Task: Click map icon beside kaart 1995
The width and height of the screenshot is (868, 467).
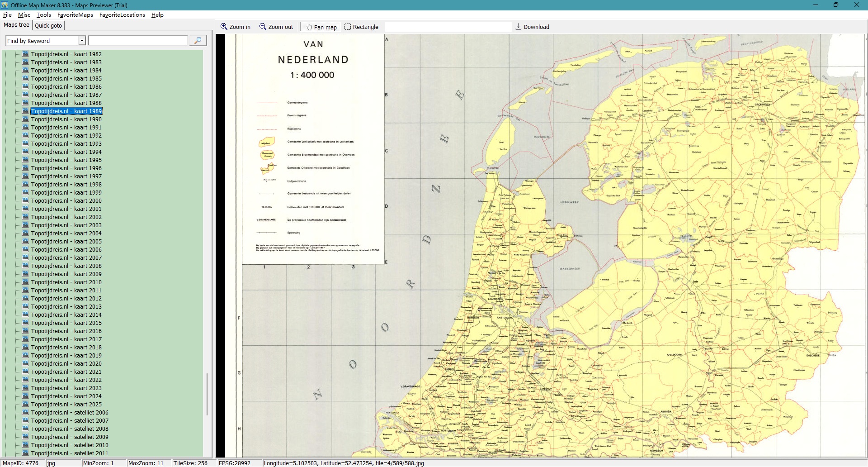Action: click(x=25, y=160)
